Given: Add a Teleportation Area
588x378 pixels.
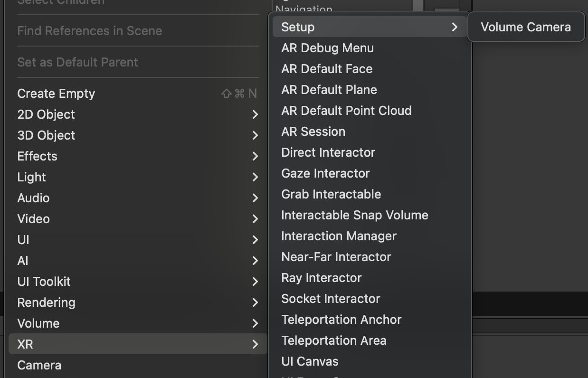Looking at the screenshot, I should pos(334,340).
